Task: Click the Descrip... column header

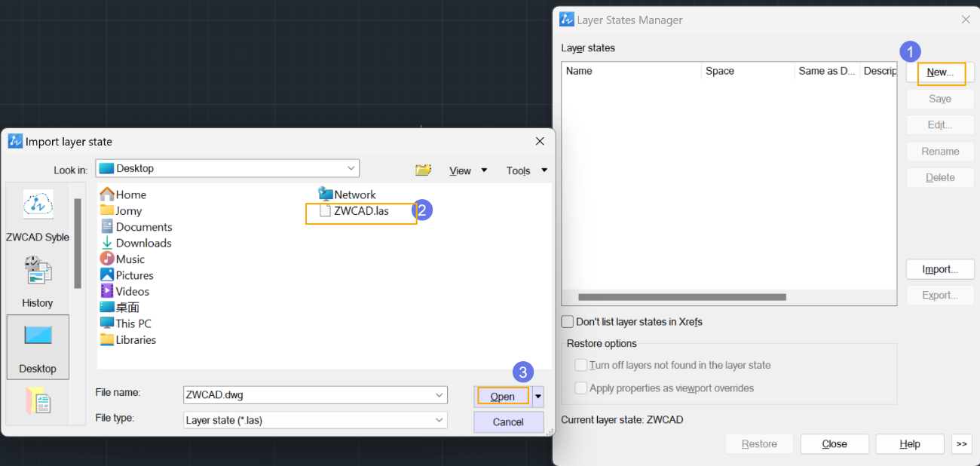Action: [x=879, y=71]
